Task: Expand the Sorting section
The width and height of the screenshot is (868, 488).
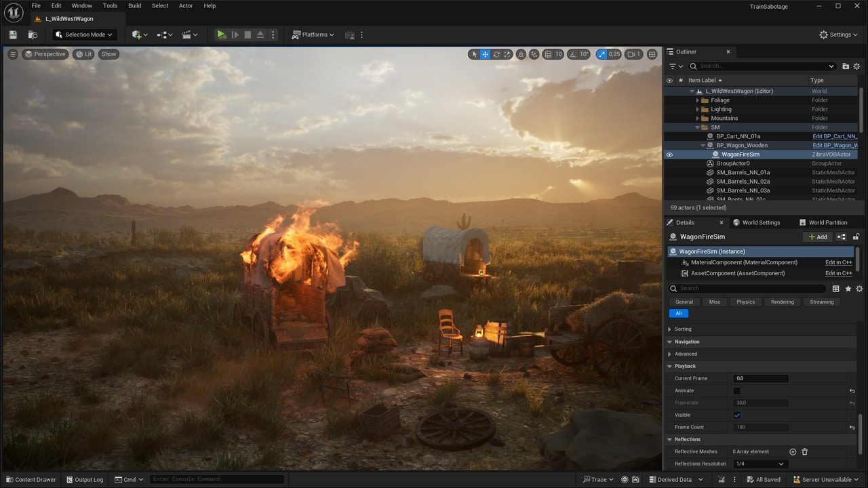Action: click(x=683, y=329)
